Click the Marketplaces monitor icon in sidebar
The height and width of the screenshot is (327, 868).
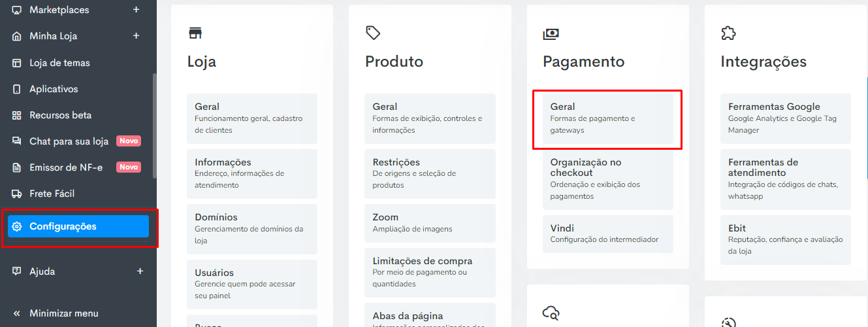pos(17,10)
